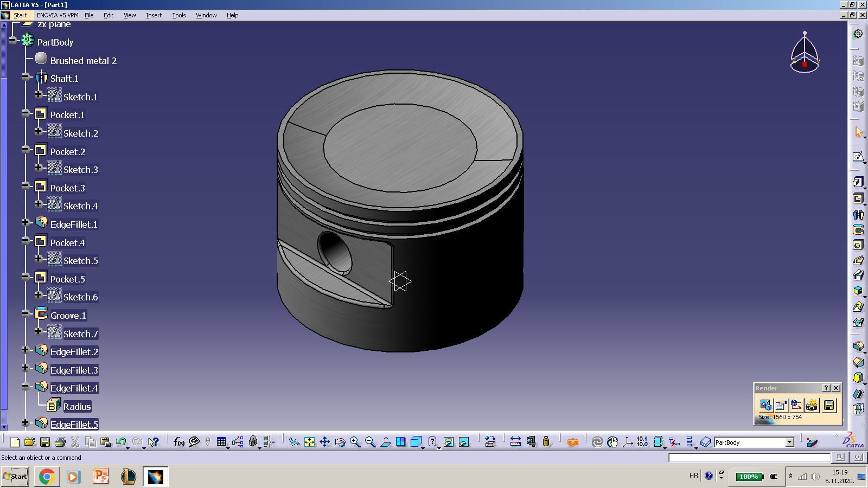The width and height of the screenshot is (868, 488).
Task: Click the orange Capture camera icon
Action: (x=572, y=442)
